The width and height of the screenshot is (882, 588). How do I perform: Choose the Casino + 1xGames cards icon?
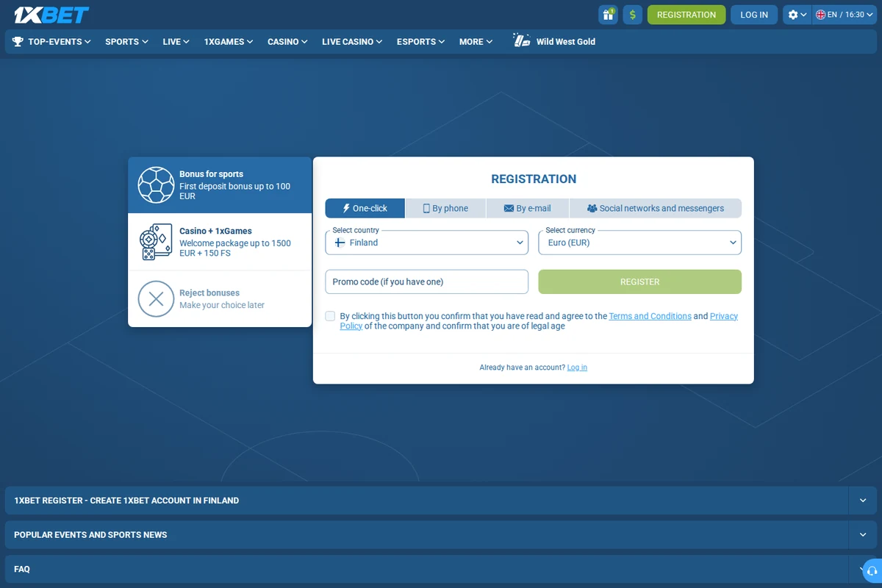(156, 242)
